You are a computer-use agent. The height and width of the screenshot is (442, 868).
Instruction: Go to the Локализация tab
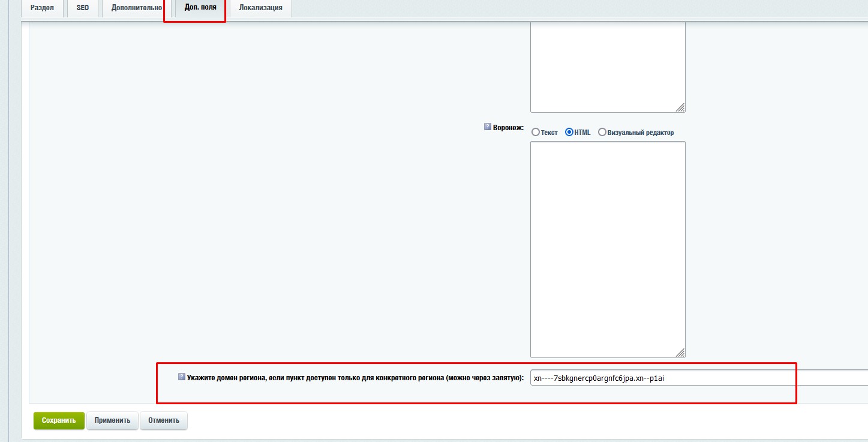tap(260, 8)
